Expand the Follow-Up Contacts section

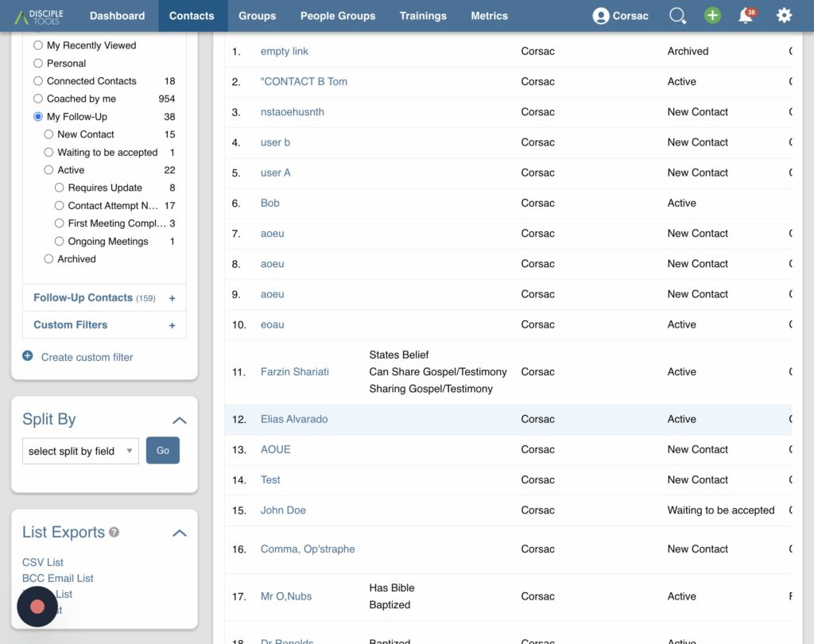[172, 298]
